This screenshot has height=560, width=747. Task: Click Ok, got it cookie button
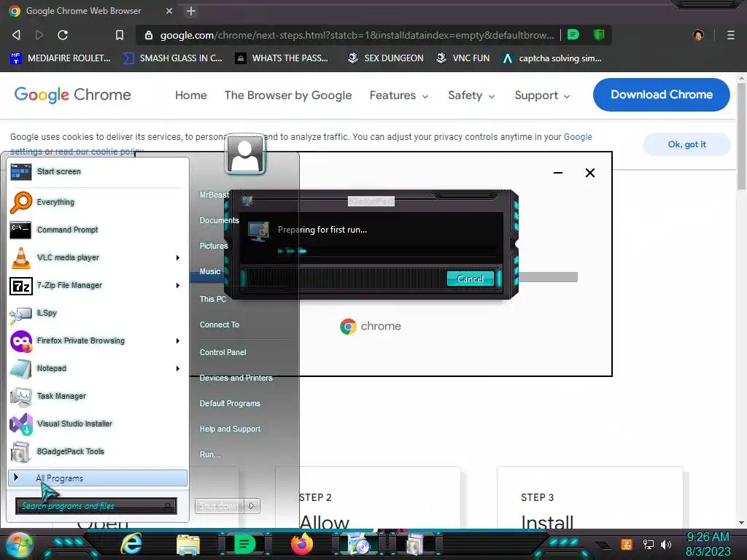[x=687, y=144]
